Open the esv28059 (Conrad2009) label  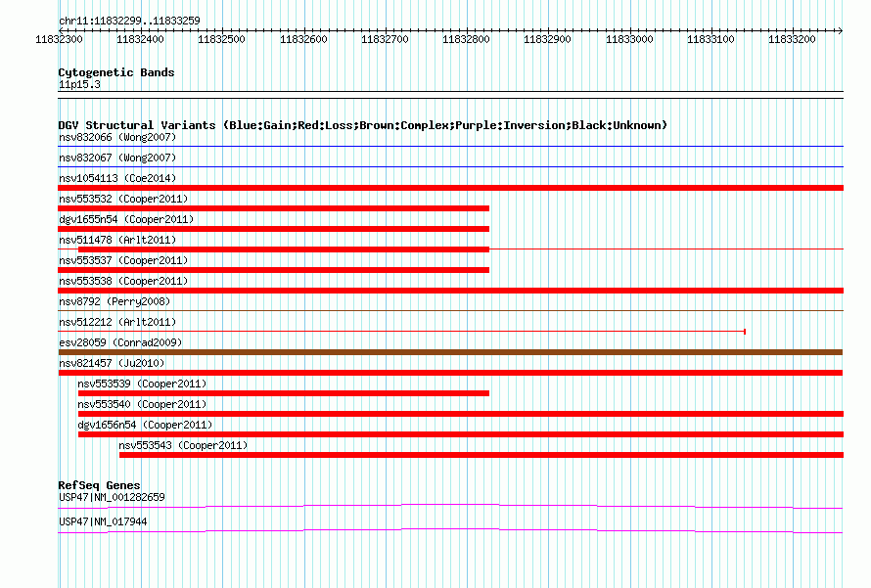120,342
